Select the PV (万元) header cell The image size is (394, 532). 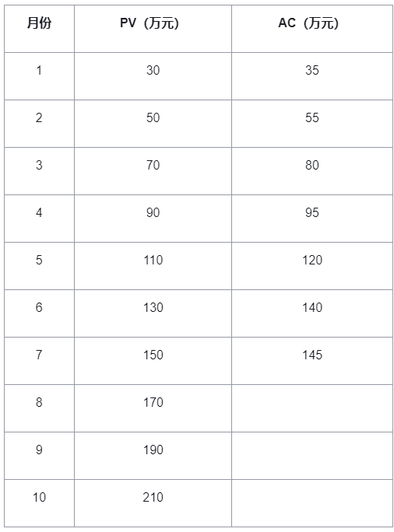pyautogui.click(x=153, y=29)
